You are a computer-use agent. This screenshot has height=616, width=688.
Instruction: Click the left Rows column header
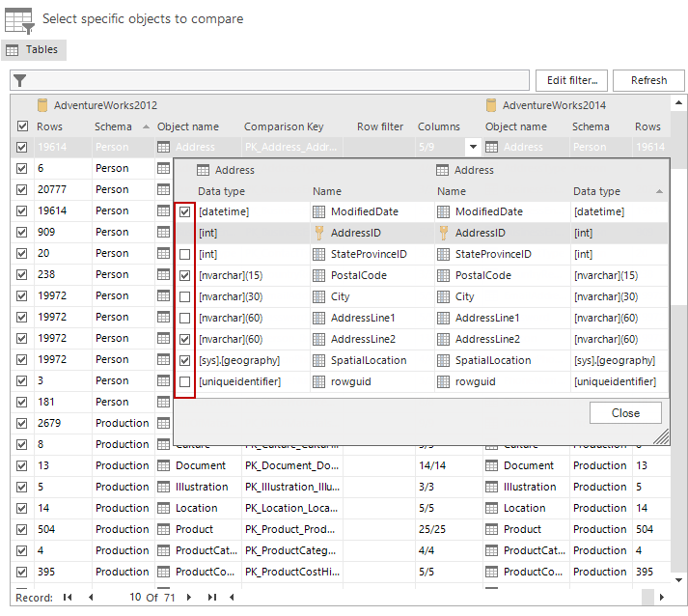click(49, 126)
